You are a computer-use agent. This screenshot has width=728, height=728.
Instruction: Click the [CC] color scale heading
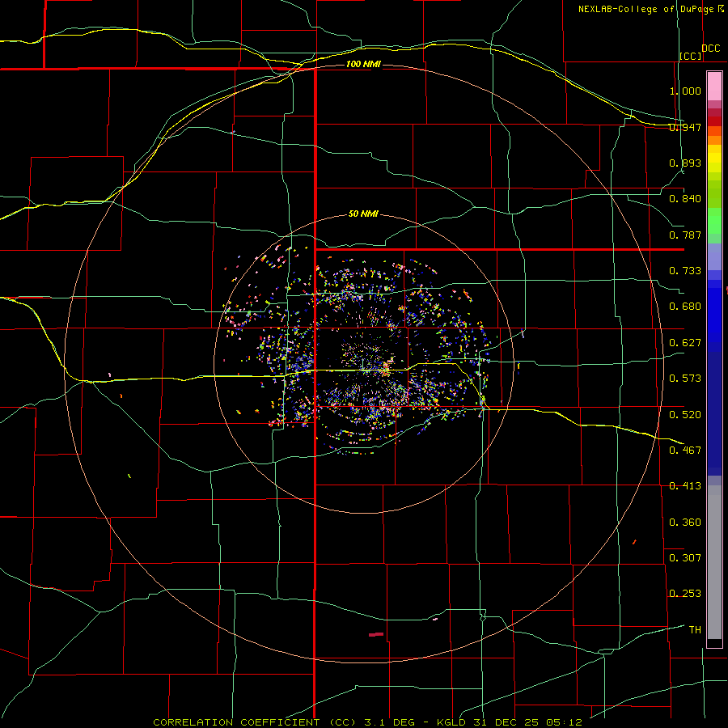[x=691, y=56]
